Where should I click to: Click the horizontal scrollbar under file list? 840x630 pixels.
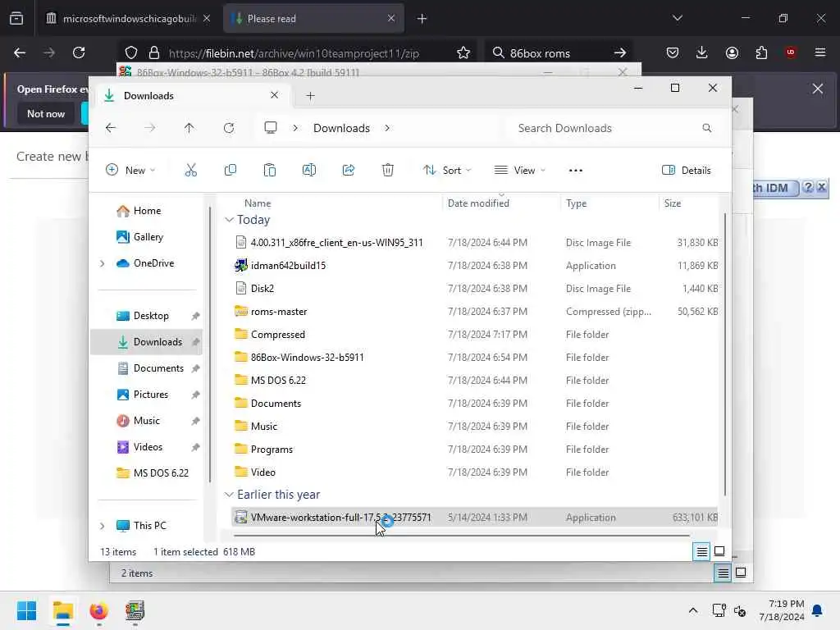tap(462, 535)
